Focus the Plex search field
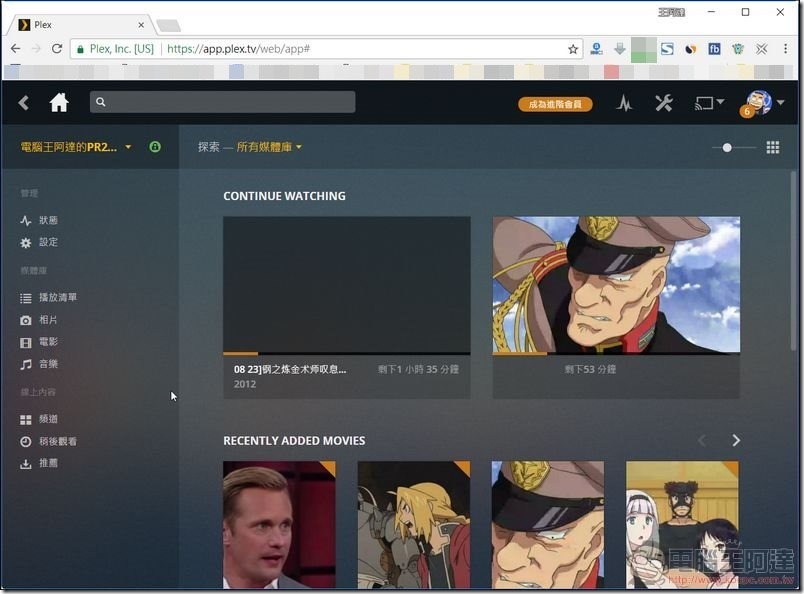 pos(222,102)
